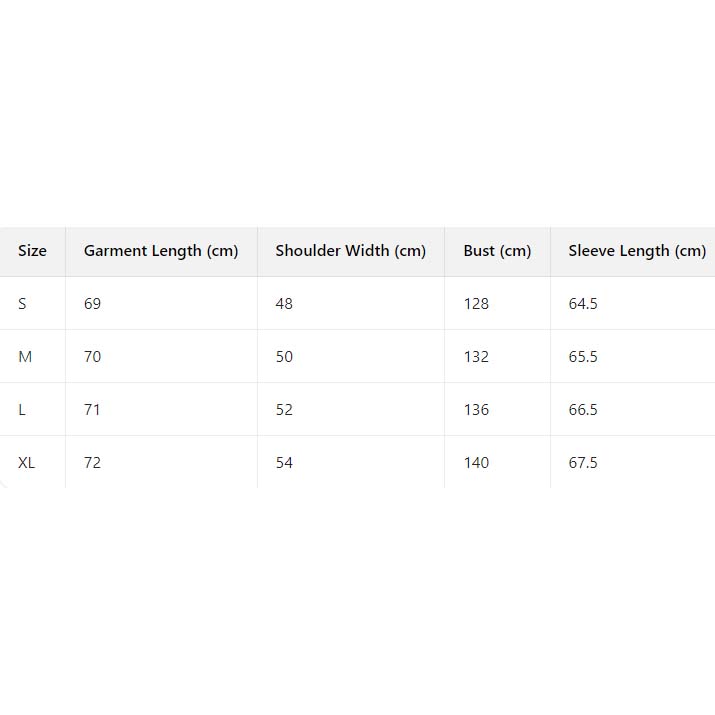The width and height of the screenshot is (715, 715).
Task: Click the Bust (cm) column header
Action: (x=497, y=251)
